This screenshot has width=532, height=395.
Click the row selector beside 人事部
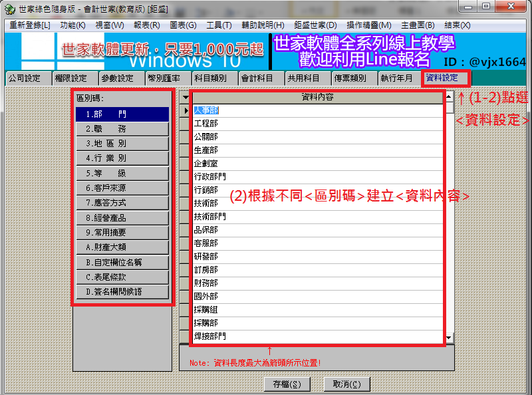click(186, 110)
